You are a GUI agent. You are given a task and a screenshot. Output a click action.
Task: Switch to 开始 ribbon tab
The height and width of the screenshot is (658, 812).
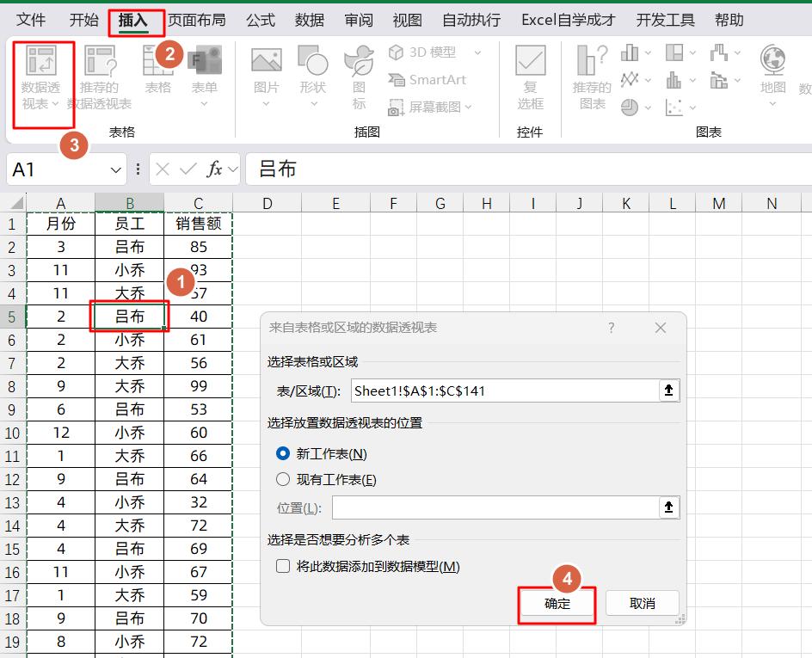84,20
